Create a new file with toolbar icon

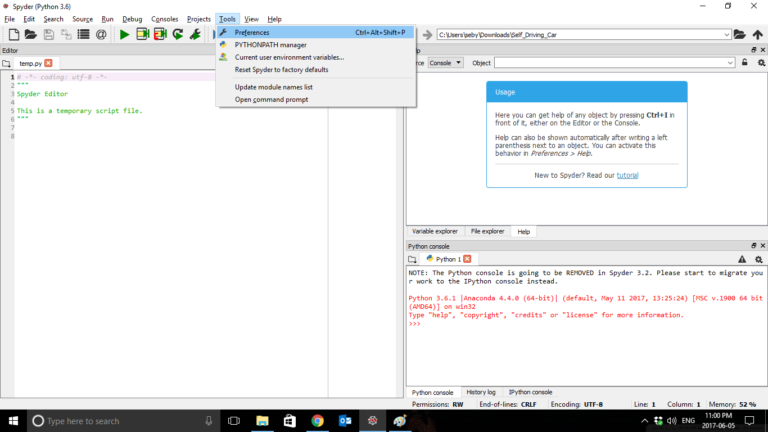[x=14, y=34]
